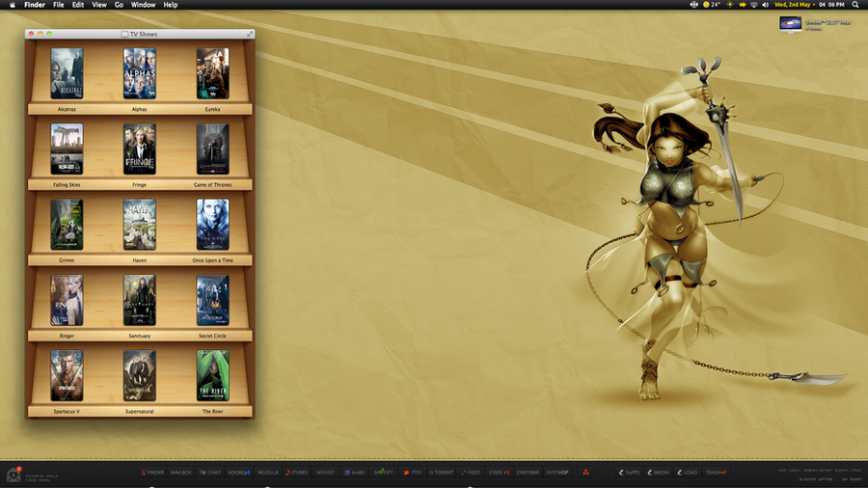The image size is (868, 488).
Task: Expand the XaPPS dock stack
Action: click(630, 473)
